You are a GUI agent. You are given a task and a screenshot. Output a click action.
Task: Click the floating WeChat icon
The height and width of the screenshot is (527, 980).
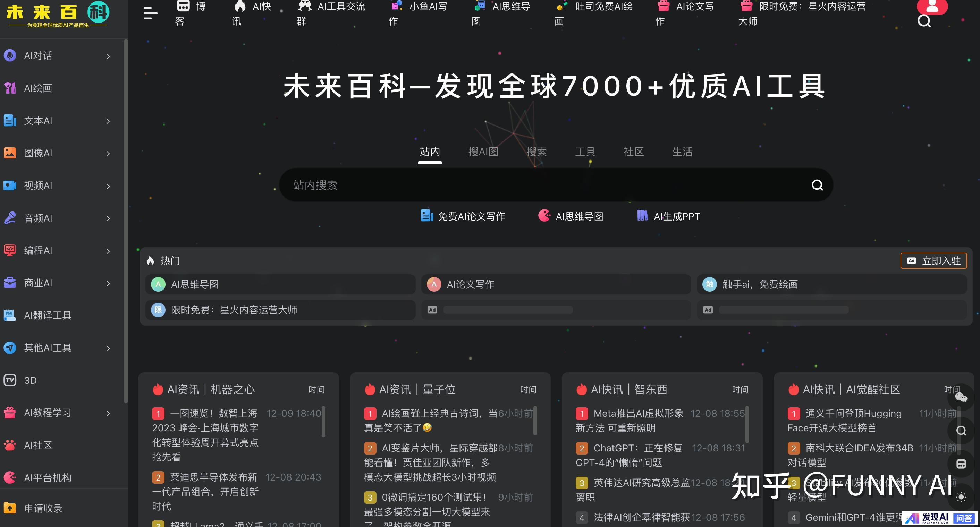pos(961,397)
